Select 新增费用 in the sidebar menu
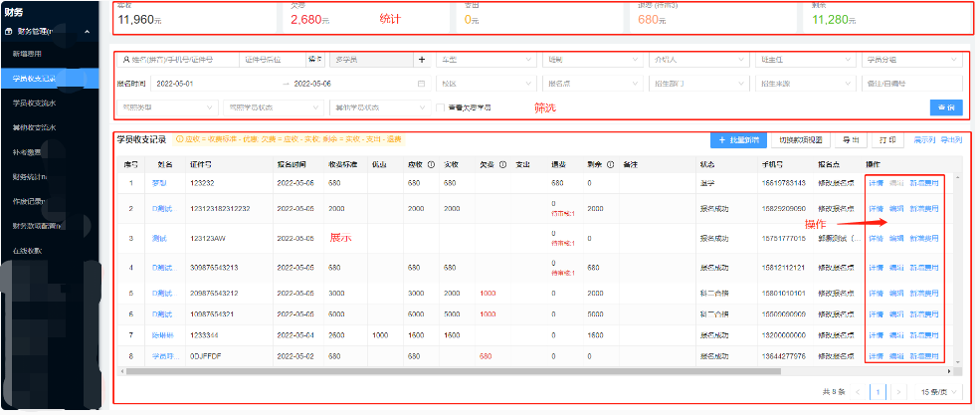Image resolution: width=980 pixels, height=415 pixels. (x=29, y=52)
